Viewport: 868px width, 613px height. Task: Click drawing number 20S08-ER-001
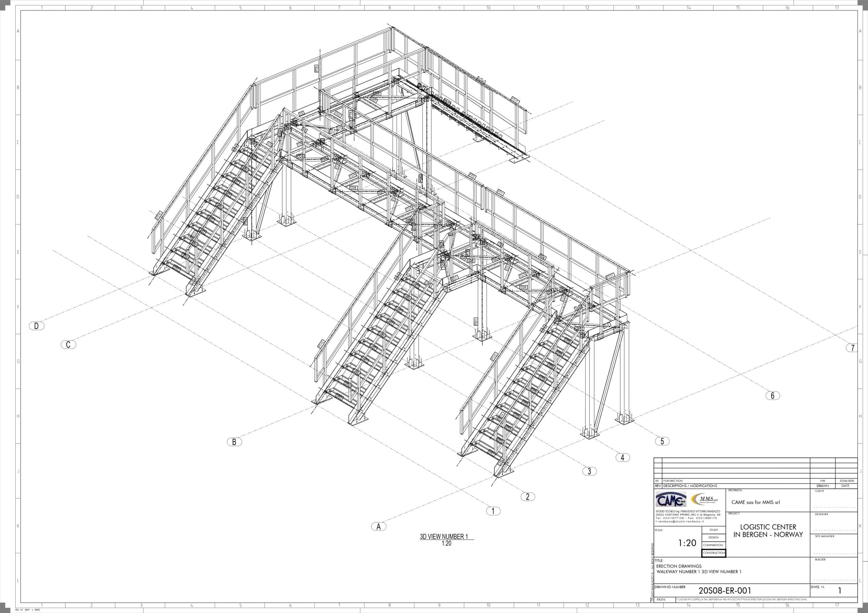725,590
